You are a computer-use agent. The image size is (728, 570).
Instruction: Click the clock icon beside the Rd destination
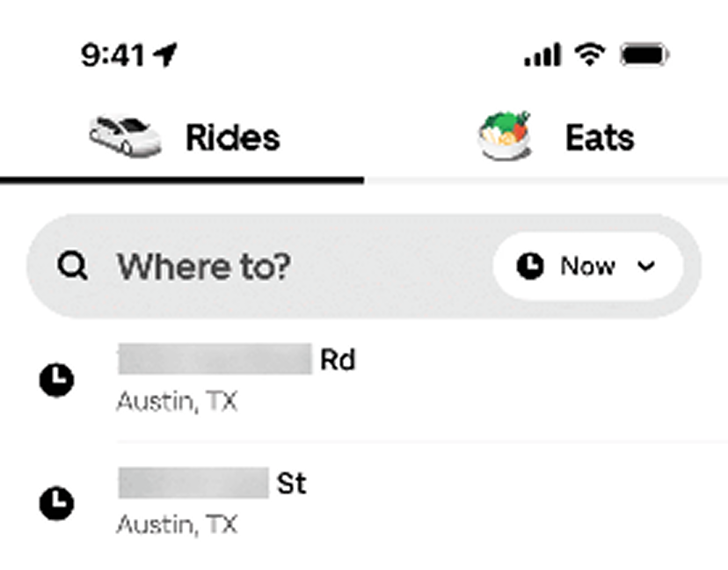(x=55, y=380)
